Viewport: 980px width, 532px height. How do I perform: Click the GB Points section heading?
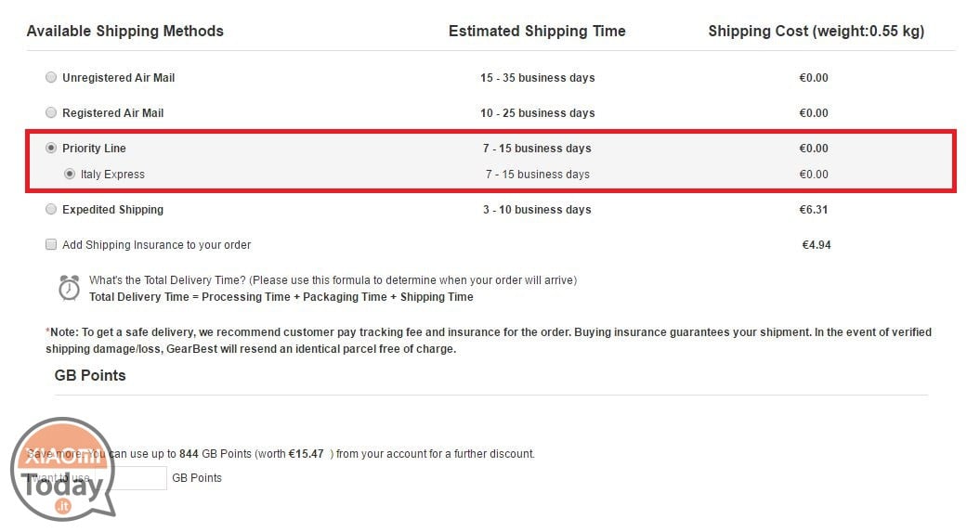[90, 375]
